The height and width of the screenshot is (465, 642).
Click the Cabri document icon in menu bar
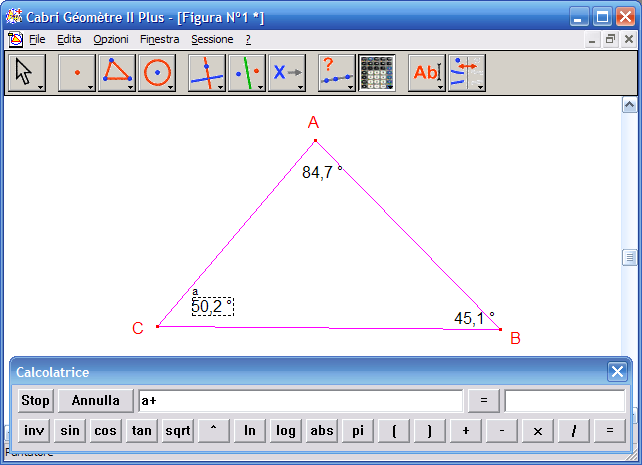(15, 39)
